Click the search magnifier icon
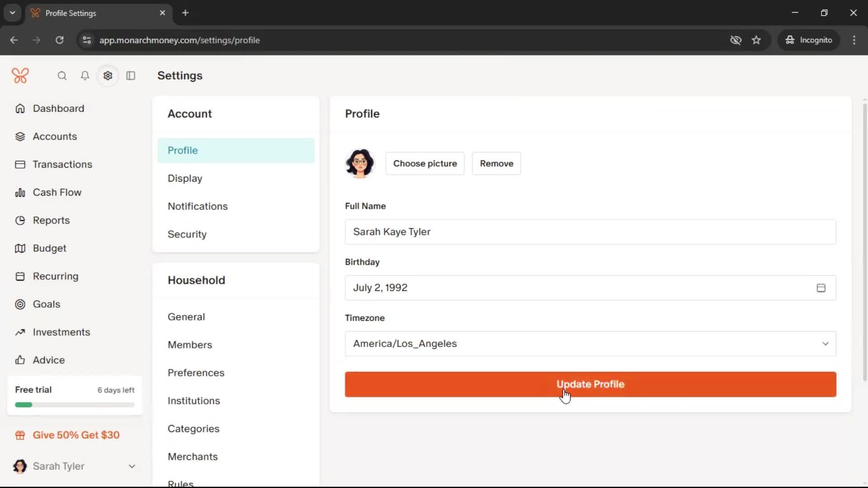Screen dimensions: 868x488 coord(62,76)
